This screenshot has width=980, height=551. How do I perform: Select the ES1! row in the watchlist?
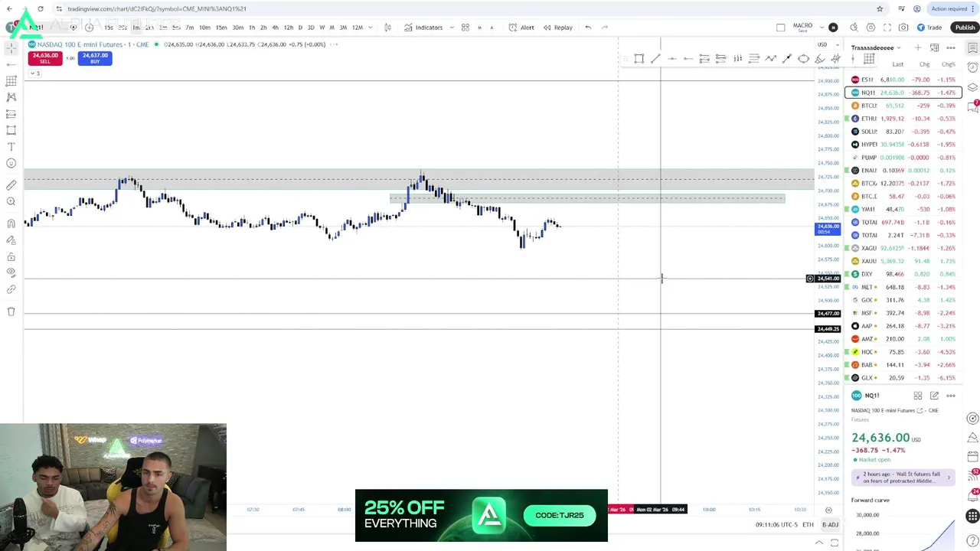[903, 80]
